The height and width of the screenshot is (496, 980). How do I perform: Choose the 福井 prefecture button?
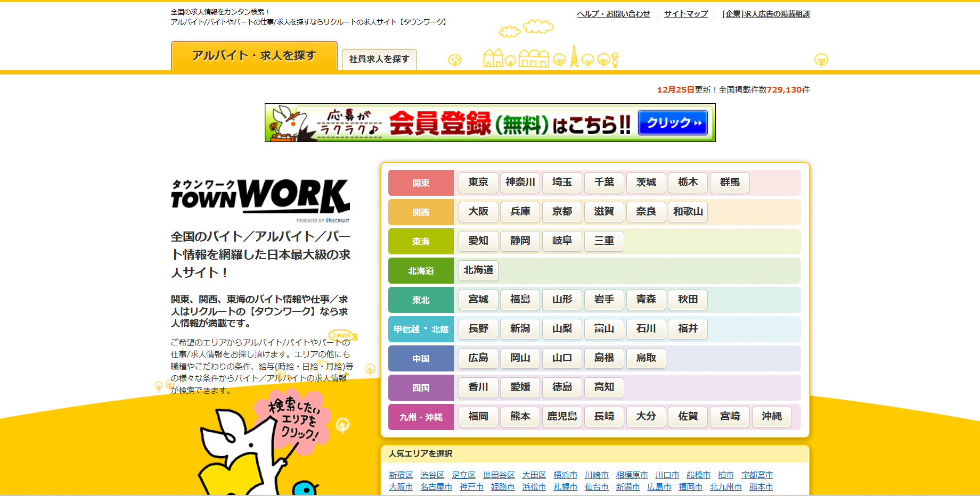pos(688,329)
